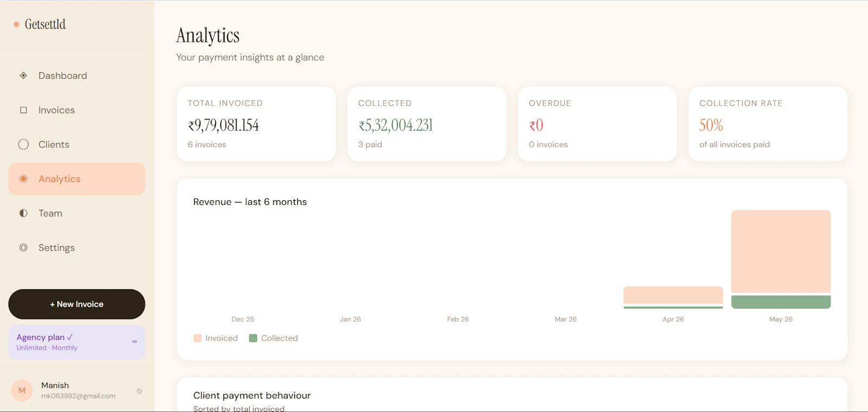Click the Invoiced legend color swatch
Viewport: 868px width, 412px height.
pos(197,338)
